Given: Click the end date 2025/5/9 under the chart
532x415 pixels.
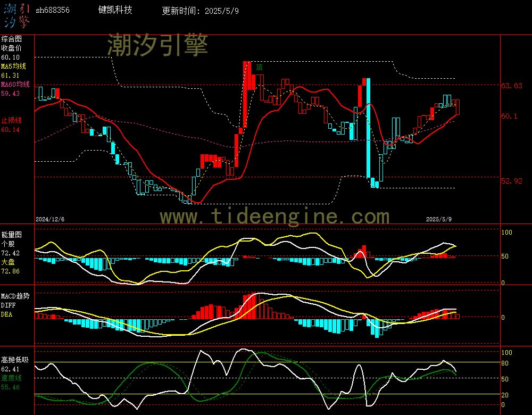Looking at the screenshot, I should click(439, 219).
